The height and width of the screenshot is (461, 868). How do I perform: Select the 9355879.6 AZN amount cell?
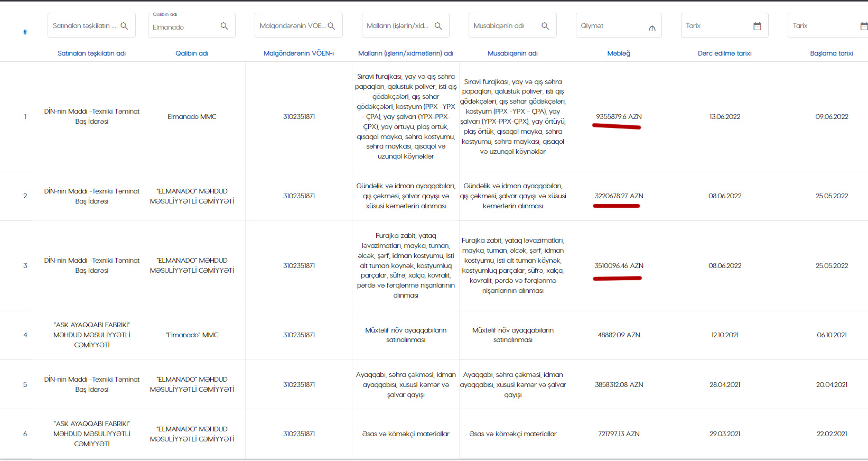click(x=619, y=117)
